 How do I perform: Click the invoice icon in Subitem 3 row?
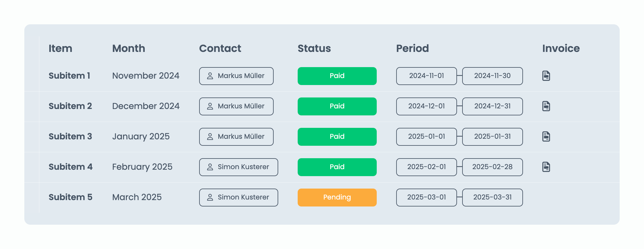click(x=546, y=137)
